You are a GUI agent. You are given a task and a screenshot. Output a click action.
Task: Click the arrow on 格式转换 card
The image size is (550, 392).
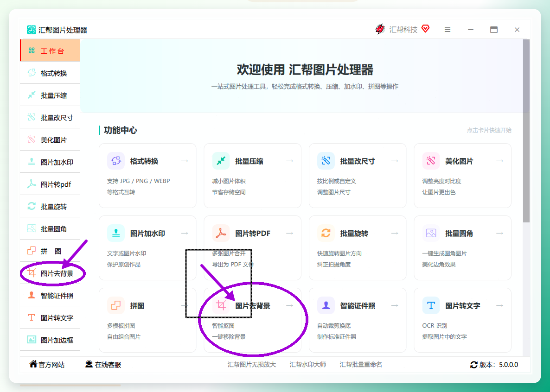pos(185,161)
